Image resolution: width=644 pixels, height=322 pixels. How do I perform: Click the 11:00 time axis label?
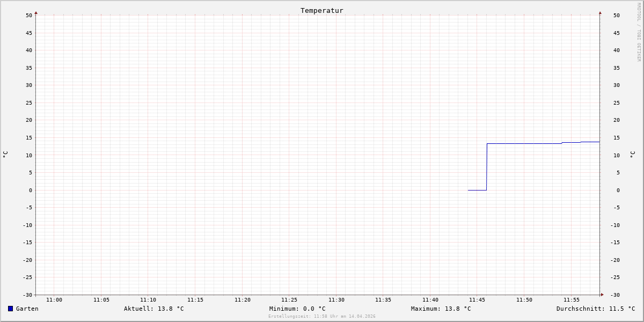pos(54,300)
